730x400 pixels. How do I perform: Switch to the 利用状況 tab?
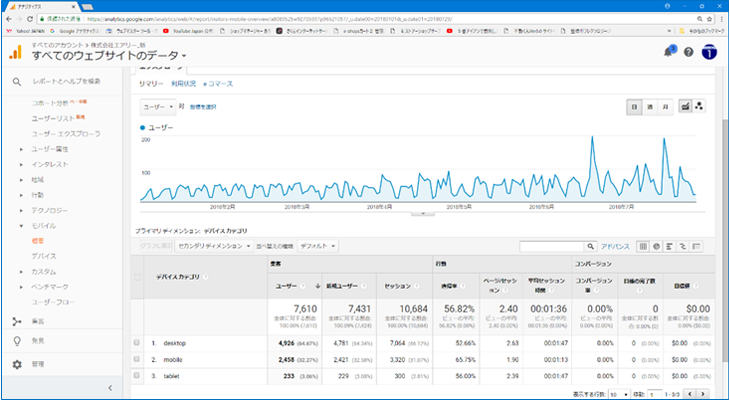(183, 84)
